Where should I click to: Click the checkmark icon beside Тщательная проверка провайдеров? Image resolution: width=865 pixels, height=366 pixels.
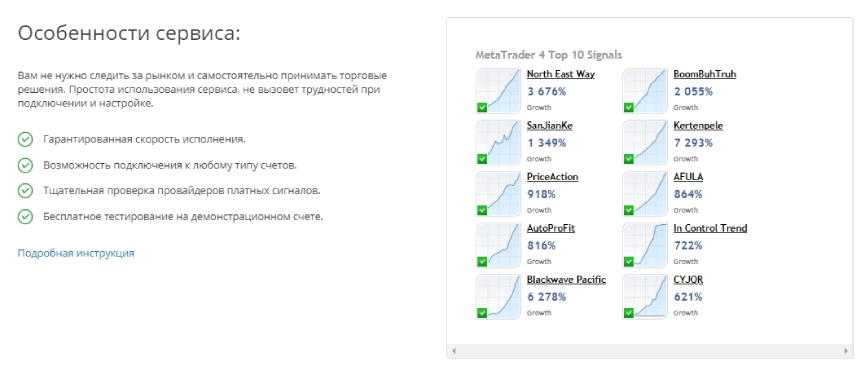point(25,191)
